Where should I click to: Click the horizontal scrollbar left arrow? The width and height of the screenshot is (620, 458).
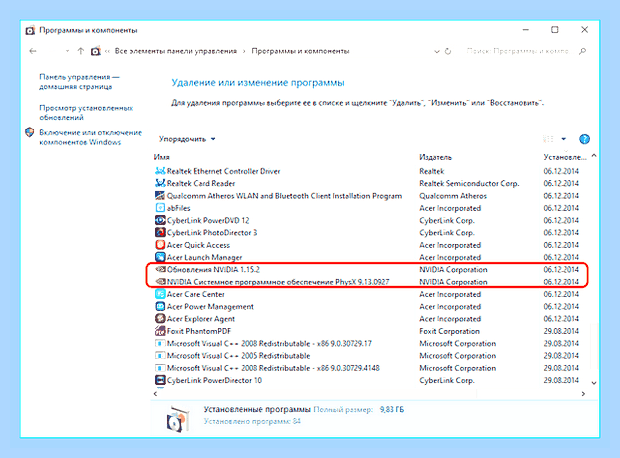click(155, 394)
